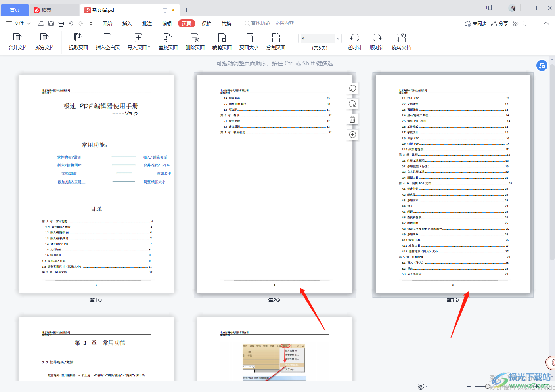This screenshot has width=555, height=392.
Task: Click the zoom in plus icon in status bar
Action: [x=536, y=386]
